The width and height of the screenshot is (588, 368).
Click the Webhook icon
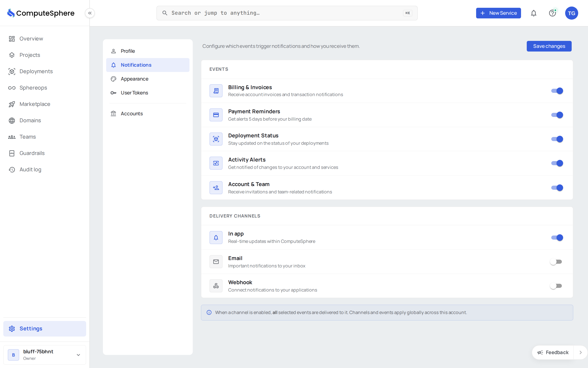216,286
